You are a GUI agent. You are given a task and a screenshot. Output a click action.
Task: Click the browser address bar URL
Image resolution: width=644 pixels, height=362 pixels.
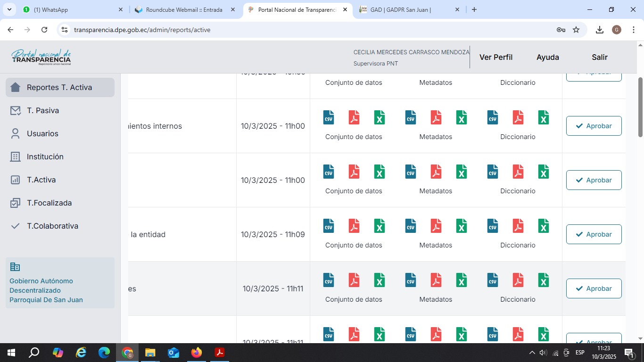coord(142,30)
